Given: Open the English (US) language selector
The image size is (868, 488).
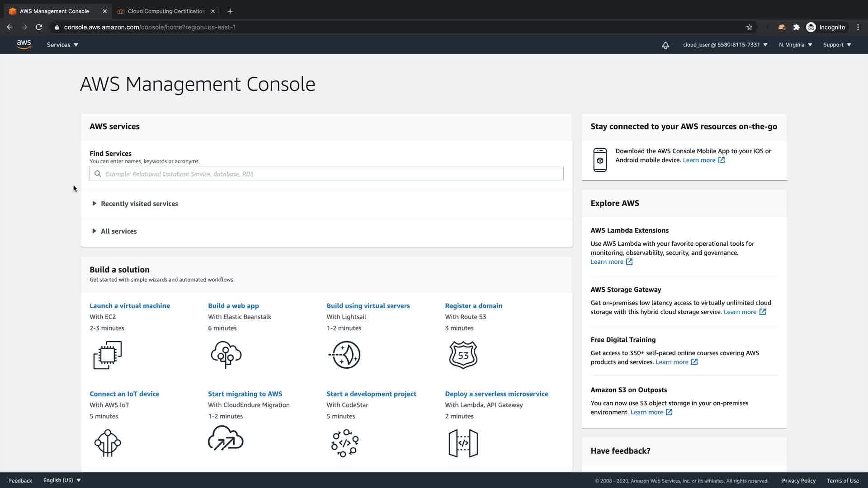Looking at the screenshot, I should click(x=62, y=480).
